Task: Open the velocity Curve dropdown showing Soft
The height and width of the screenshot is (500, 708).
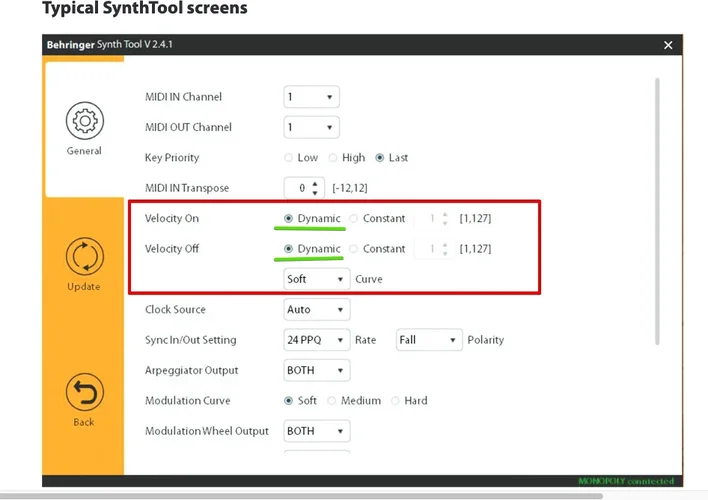Action: [317, 279]
